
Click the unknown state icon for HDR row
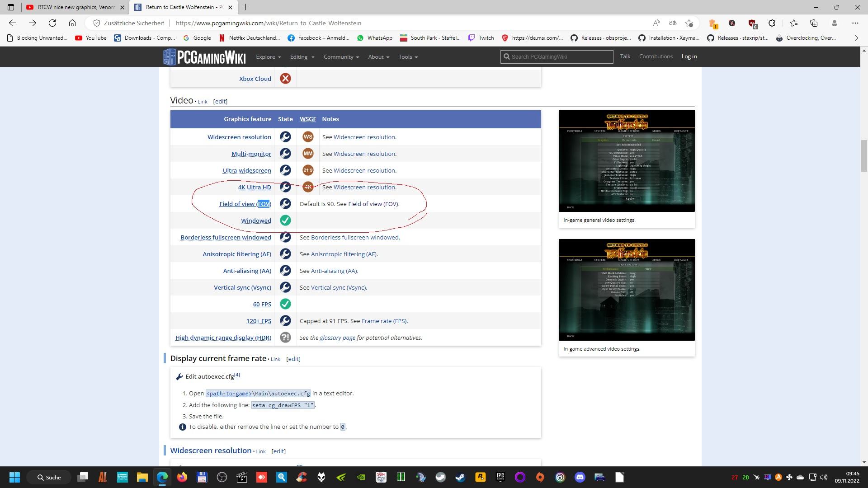coord(285,338)
